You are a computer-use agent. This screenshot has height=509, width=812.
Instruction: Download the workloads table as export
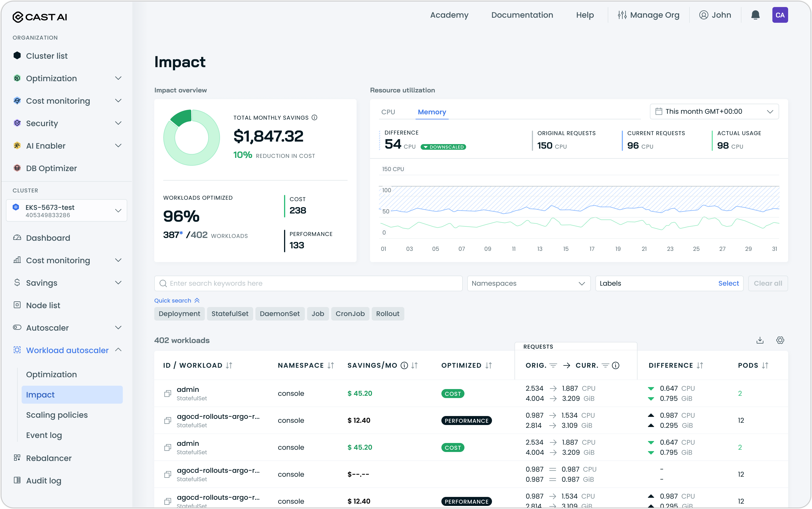point(760,340)
